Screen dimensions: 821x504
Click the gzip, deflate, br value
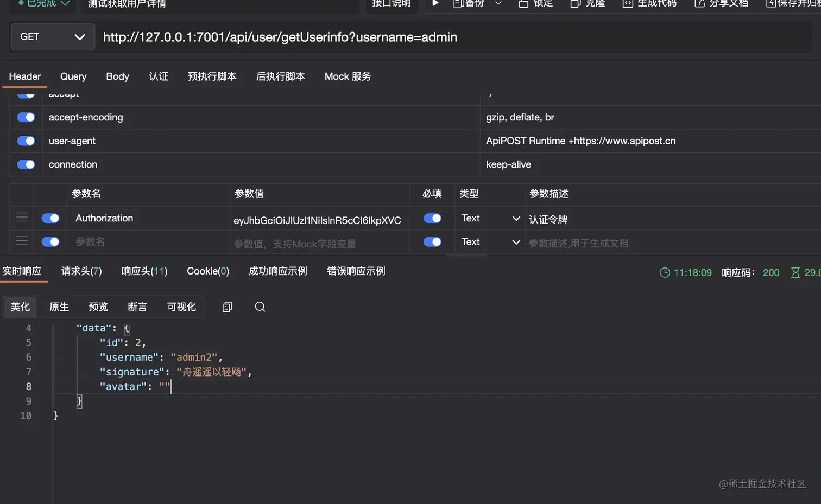(x=520, y=117)
